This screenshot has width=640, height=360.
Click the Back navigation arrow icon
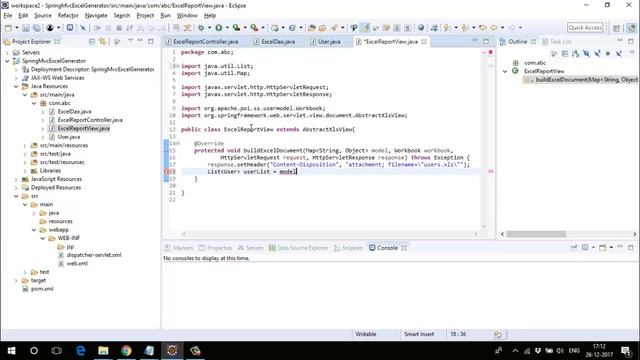click(494, 28)
